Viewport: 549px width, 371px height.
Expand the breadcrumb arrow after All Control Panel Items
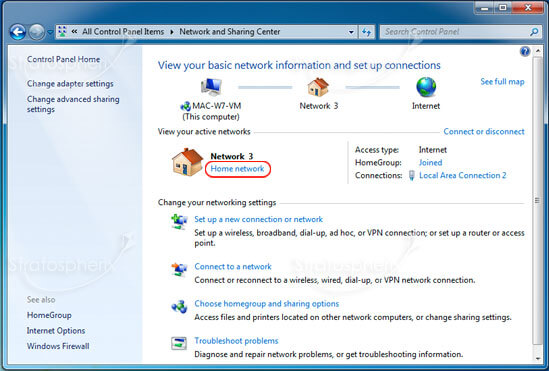tap(172, 32)
